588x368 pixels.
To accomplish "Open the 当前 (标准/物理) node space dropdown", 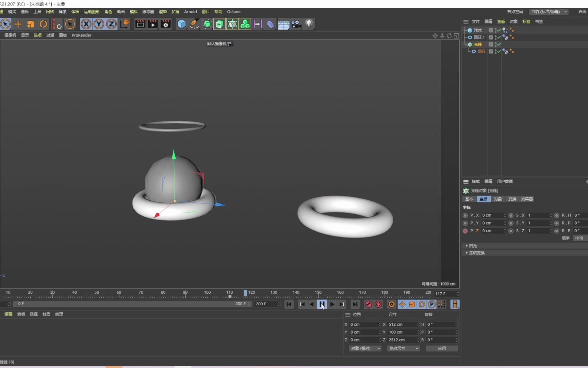I will tap(549, 12).
